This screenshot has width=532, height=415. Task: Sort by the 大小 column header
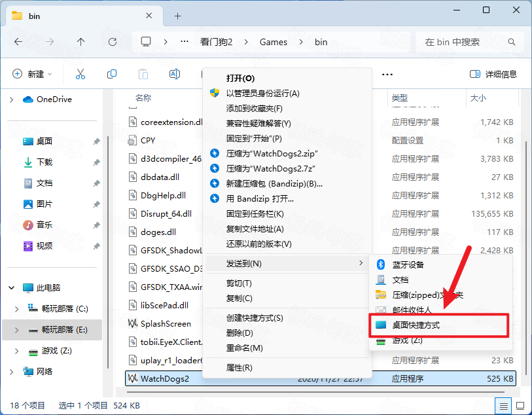coord(478,98)
